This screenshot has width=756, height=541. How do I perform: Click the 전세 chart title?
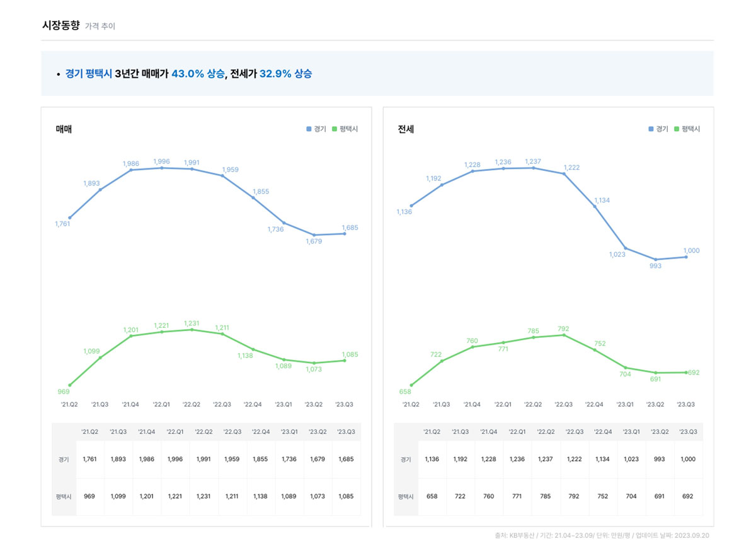[406, 129]
